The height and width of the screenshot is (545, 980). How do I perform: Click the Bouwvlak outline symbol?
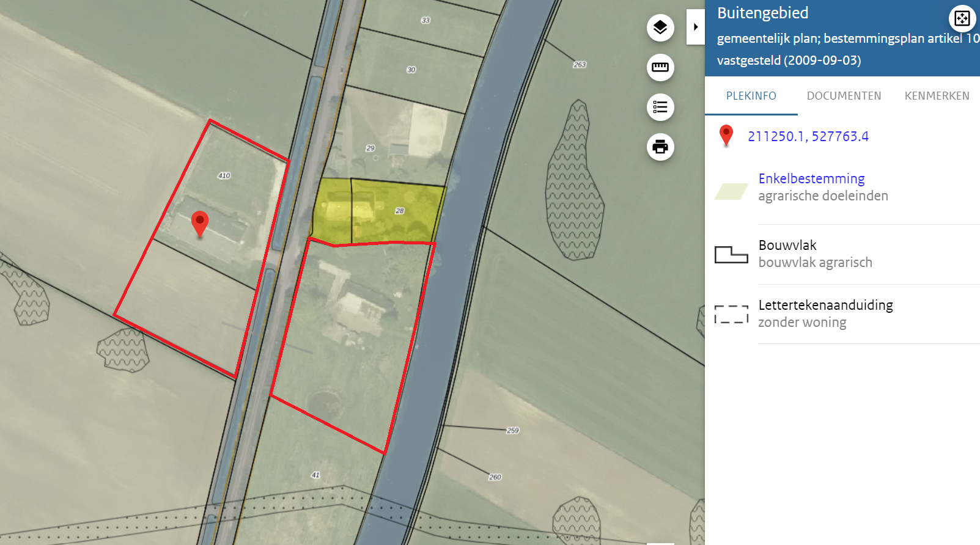(x=731, y=254)
